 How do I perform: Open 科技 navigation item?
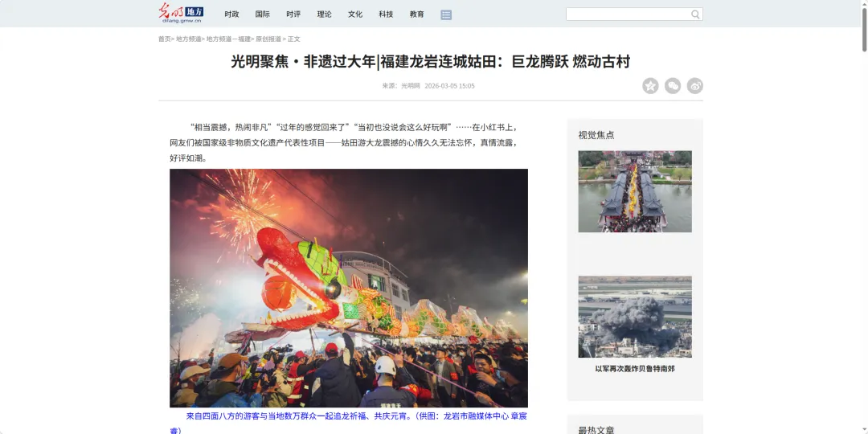(x=386, y=14)
